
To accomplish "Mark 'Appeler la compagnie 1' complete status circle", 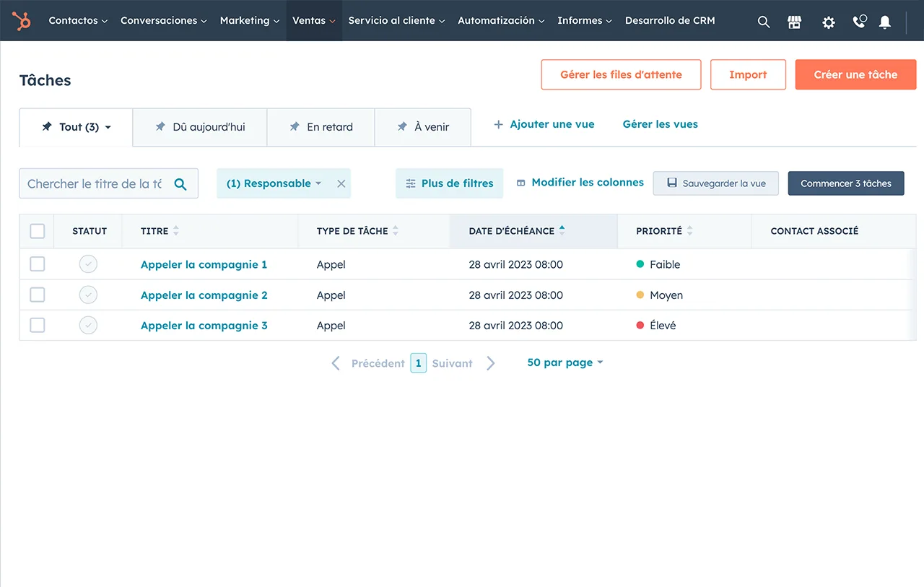I will click(x=88, y=264).
